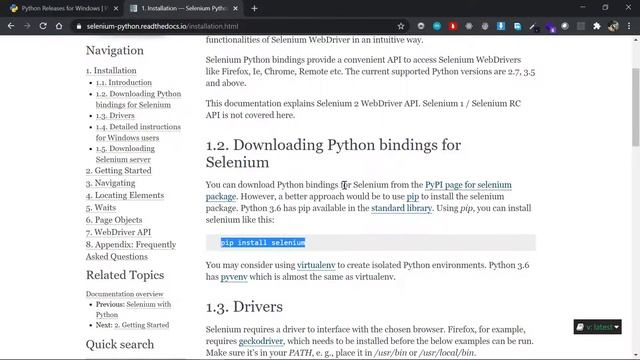640x360 pixels.
Task: Open the browser home page
Action: coord(59,26)
